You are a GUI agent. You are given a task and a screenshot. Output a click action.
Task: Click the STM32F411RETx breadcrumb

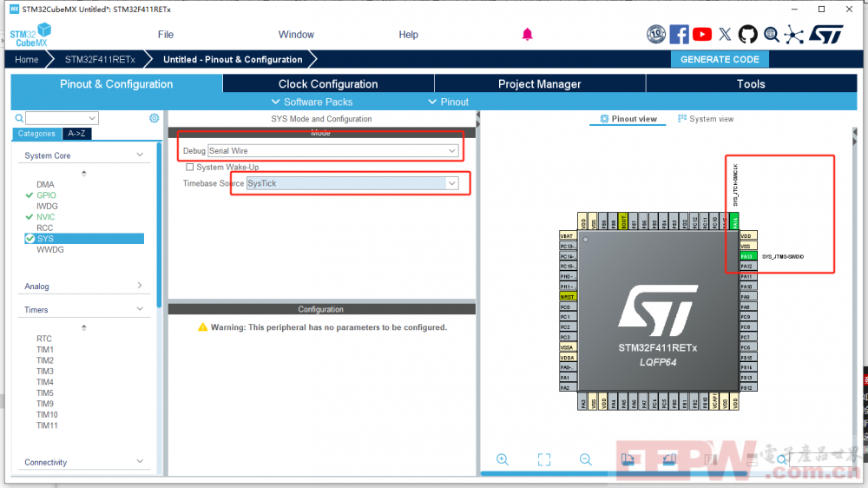[x=100, y=59]
